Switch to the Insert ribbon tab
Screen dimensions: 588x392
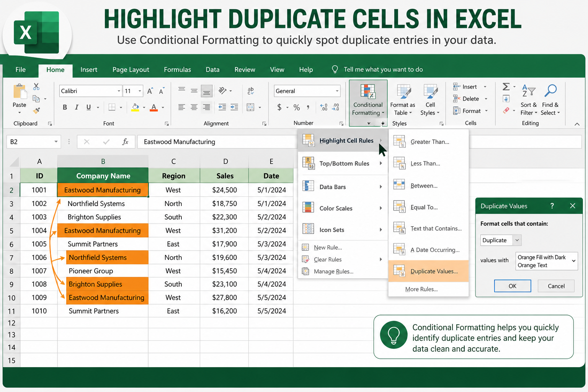89,70
